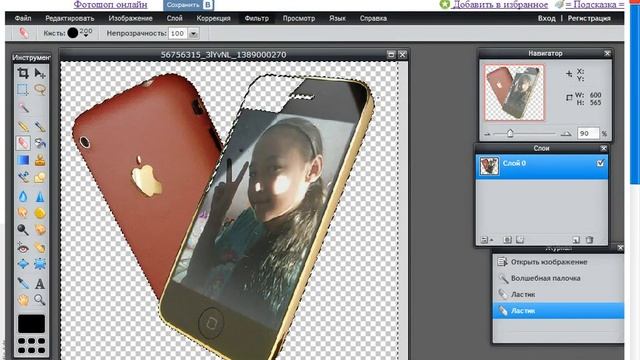Select the Smudge finger tool

[x=23, y=213]
